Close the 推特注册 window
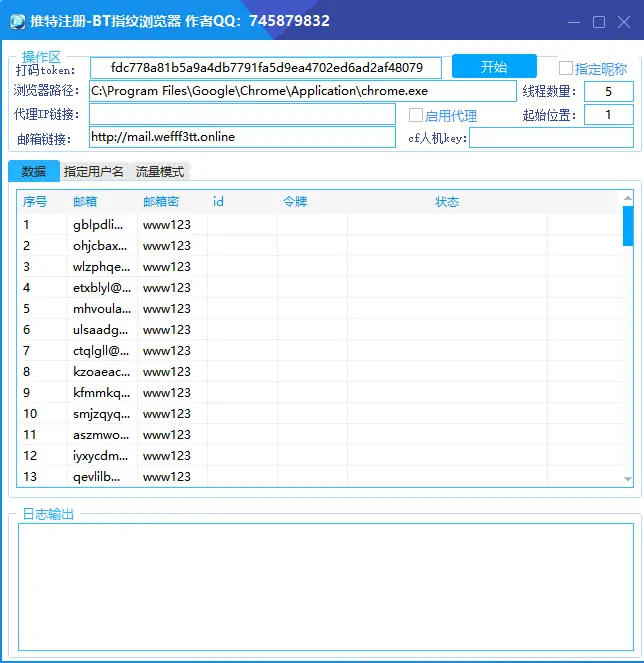This screenshot has width=644, height=663. (624, 22)
